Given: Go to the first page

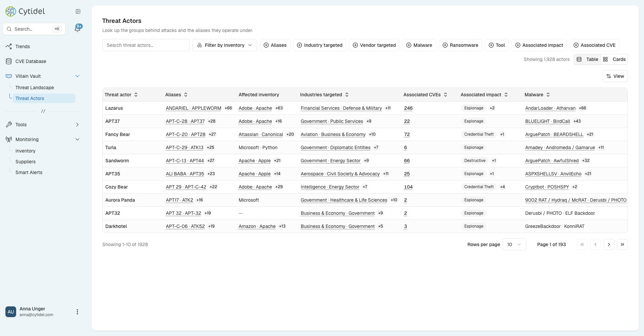Looking at the screenshot, I should pos(582,244).
